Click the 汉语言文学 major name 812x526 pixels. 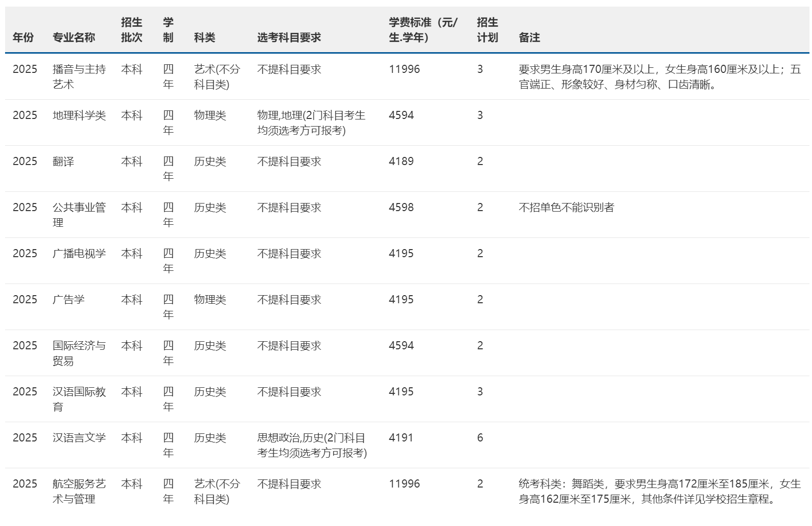click(79, 438)
